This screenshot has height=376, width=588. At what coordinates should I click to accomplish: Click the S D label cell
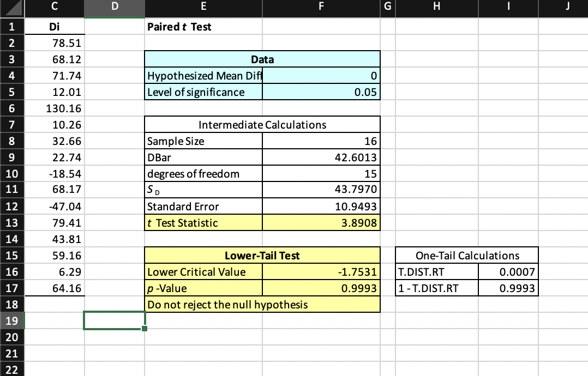[203, 190]
